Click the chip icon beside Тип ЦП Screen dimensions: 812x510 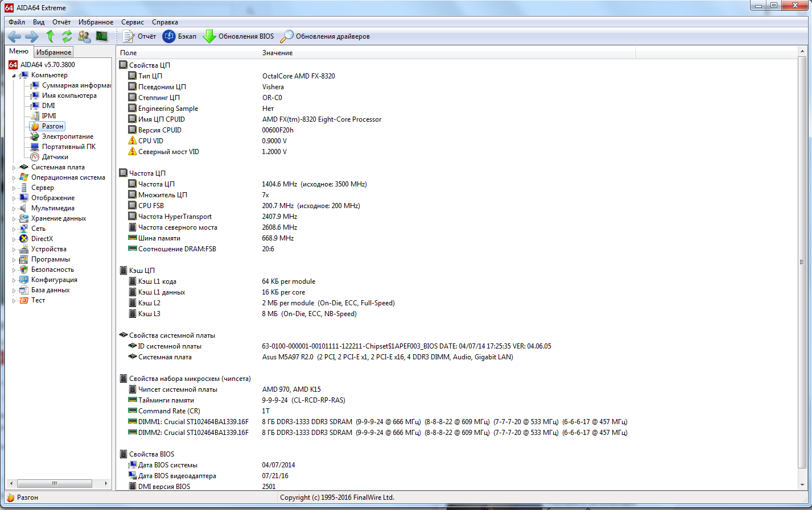(133, 76)
